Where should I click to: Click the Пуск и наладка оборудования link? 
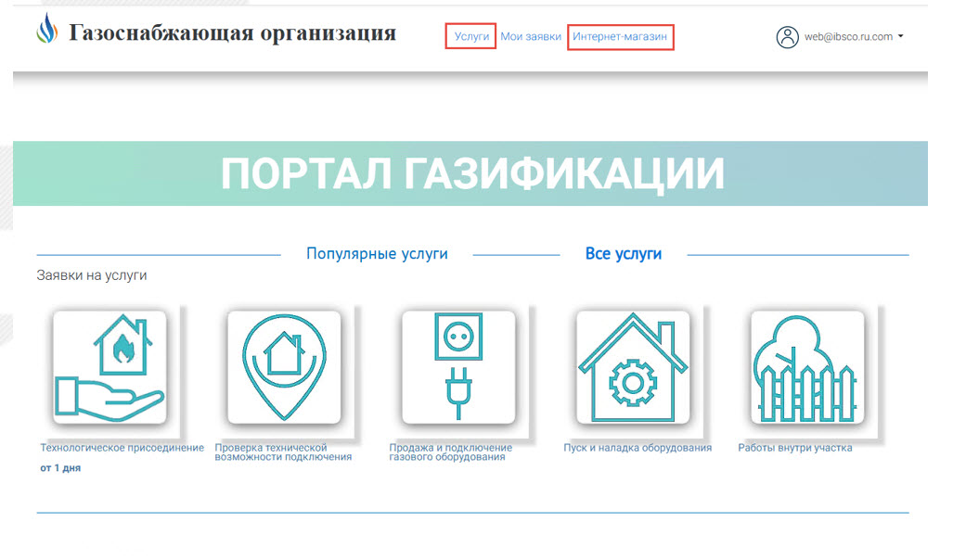637,448
